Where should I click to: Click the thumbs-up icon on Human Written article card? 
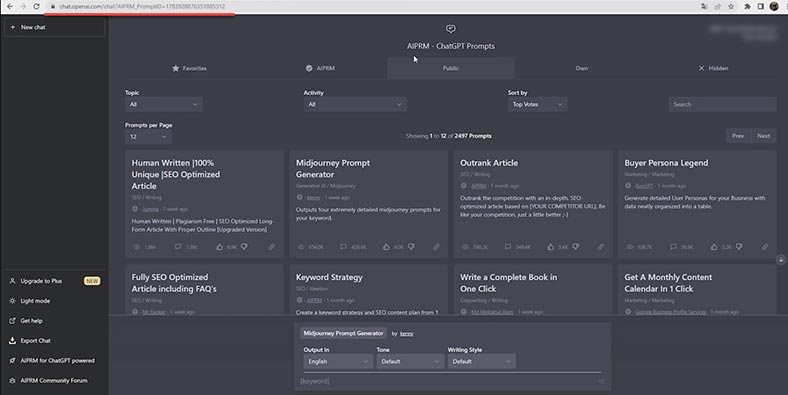click(x=220, y=247)
